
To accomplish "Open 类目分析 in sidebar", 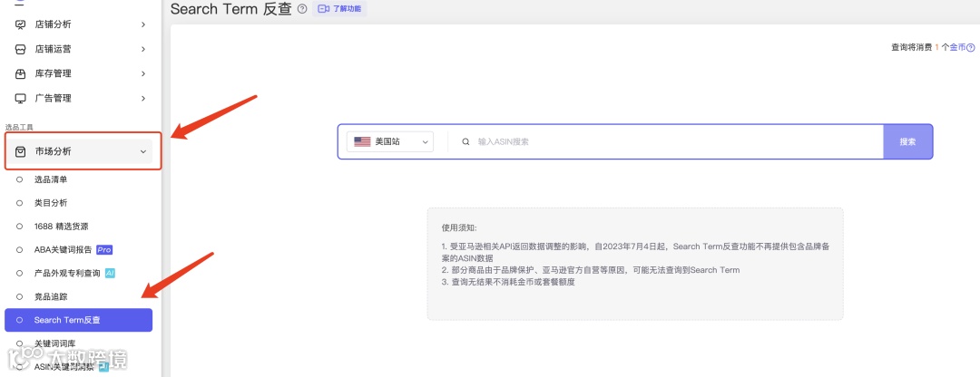I will pos(51,203).
